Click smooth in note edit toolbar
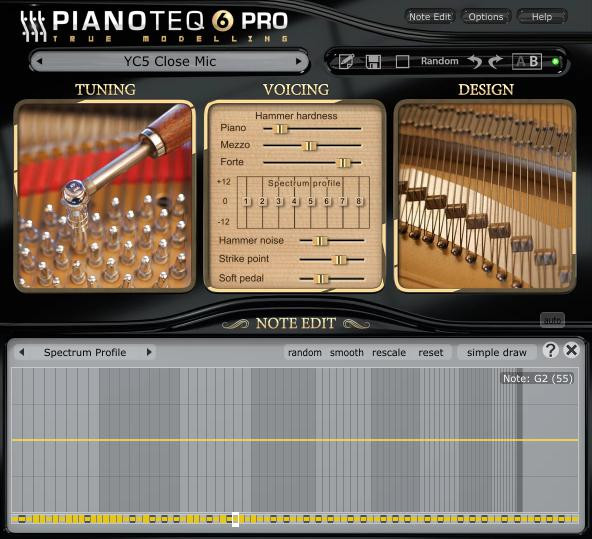Viewport: 592px width, 539px height. [x=347, y=353]
